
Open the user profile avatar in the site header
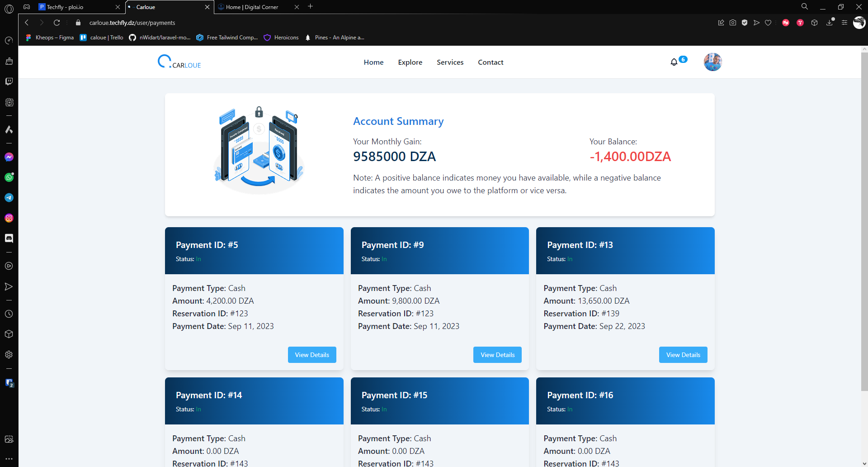click(712, 62)
